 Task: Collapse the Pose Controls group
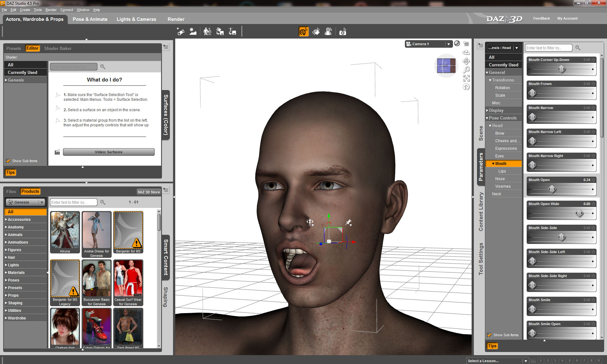pyautogui.click(x=487, y=118)
